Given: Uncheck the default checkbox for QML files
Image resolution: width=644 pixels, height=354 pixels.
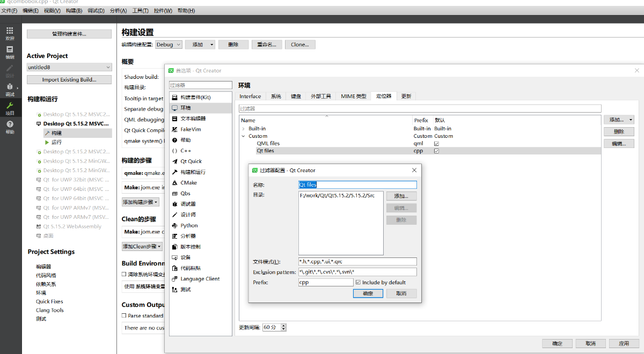Looking at the screenshot, I should (436, 144).
